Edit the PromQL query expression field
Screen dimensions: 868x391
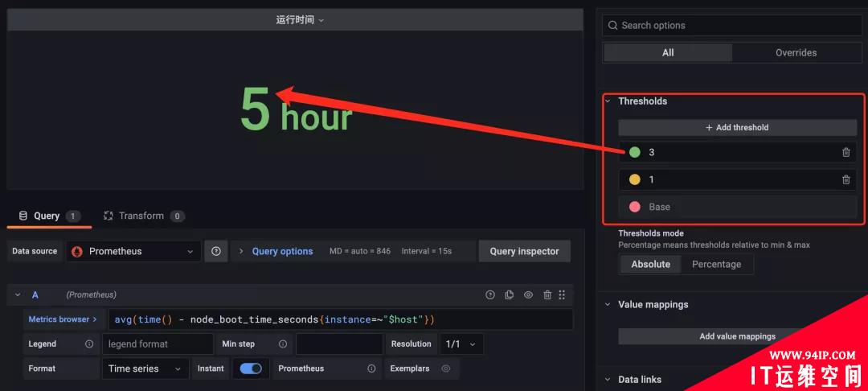click(341, 319)
